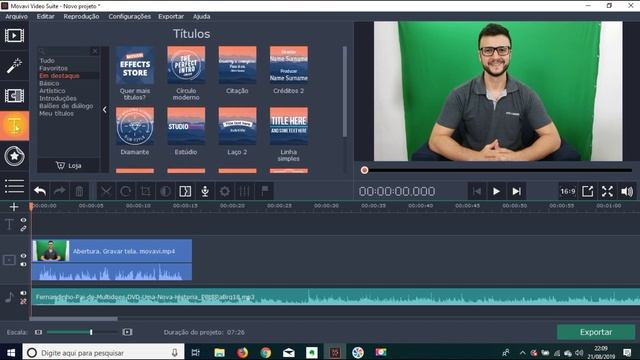Click the preview seek bar handle
The width and height of the screenshot is (640, 360).
point(364,170)
